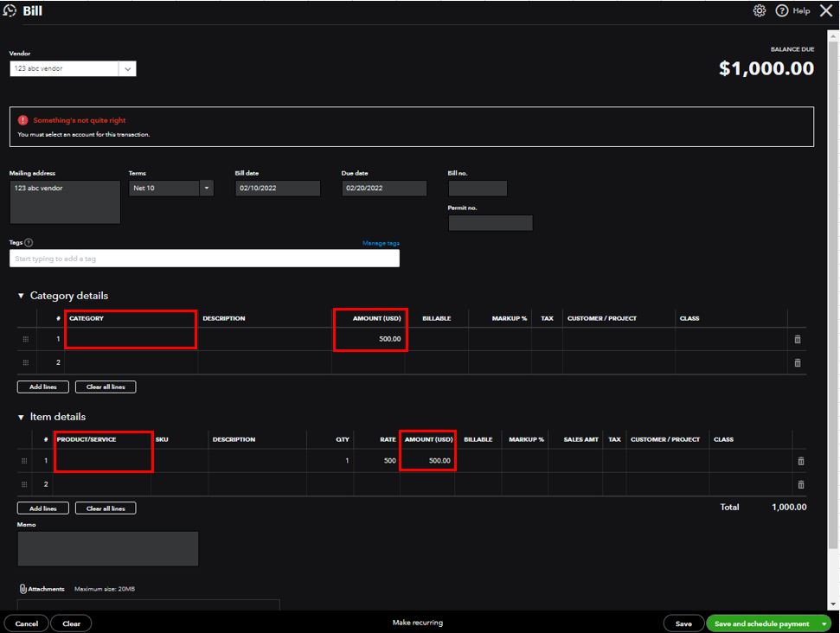Viewport: 840px width, 633px height.
Task: Click Make recurring
Action: [x=418, y=623]
